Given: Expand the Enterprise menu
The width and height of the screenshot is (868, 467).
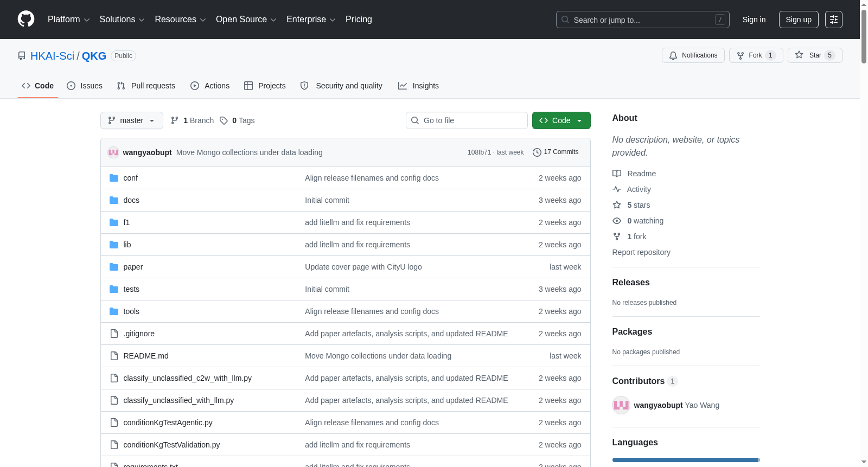Looking at the screenshot, I should click(311, 20).
